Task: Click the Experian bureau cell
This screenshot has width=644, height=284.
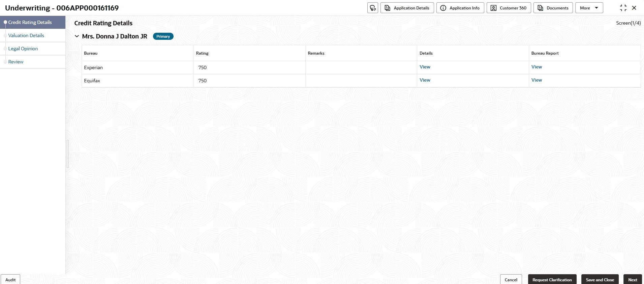Action: [137, 67]
